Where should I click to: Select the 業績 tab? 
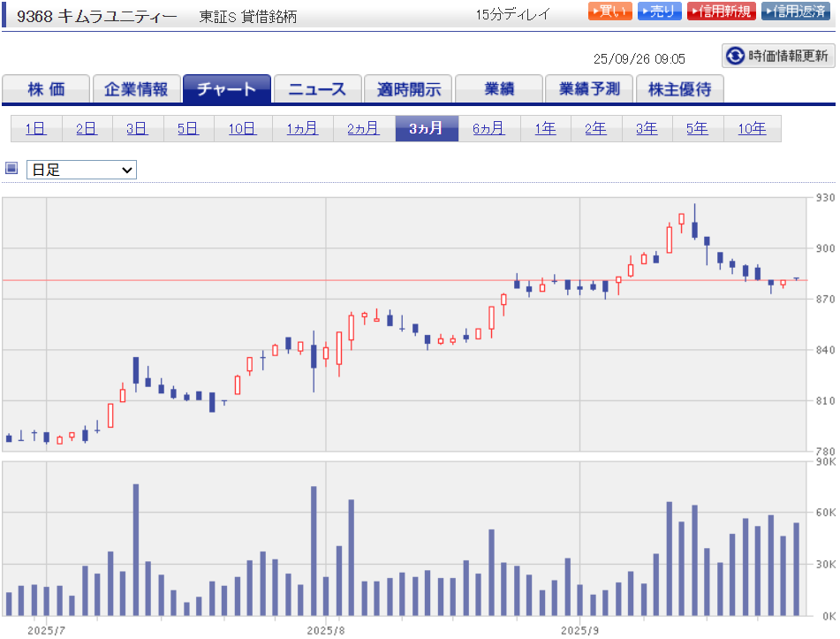point(498,89)
